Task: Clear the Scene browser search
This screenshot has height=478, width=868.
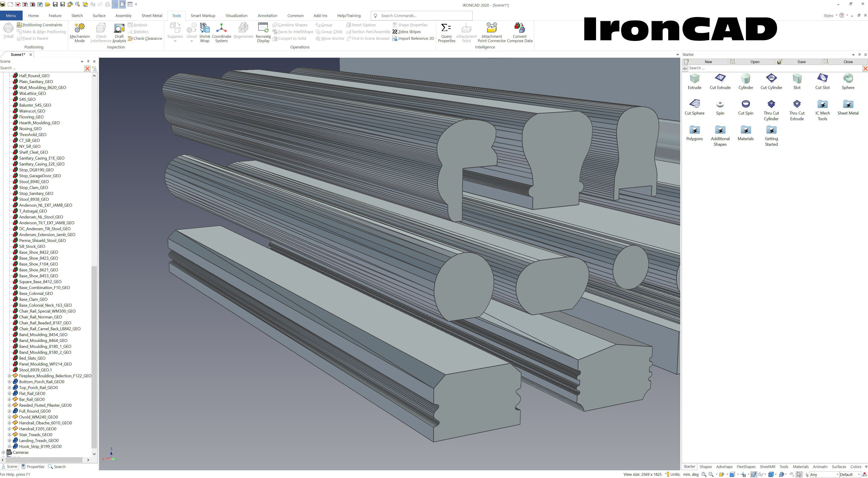Action: pos(87,68)
